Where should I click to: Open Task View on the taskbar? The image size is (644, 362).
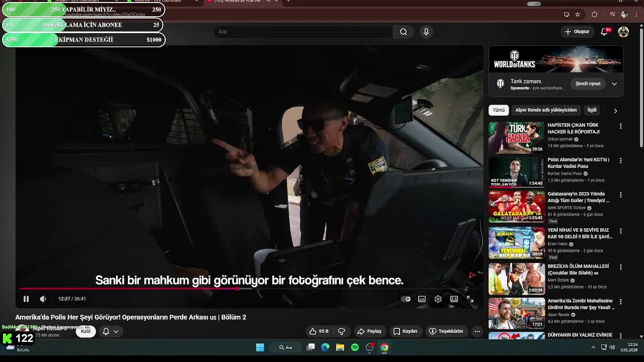point(311,347)
